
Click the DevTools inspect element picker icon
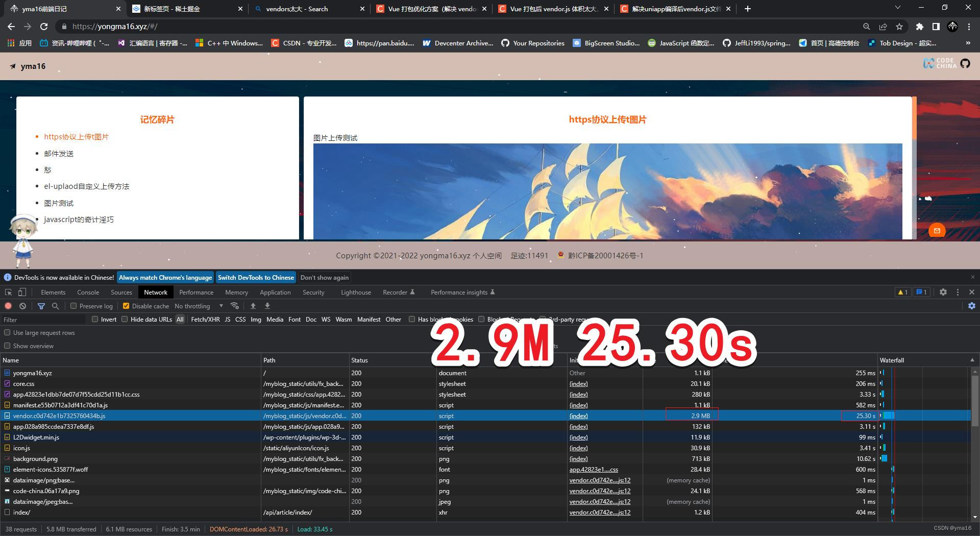8,292
